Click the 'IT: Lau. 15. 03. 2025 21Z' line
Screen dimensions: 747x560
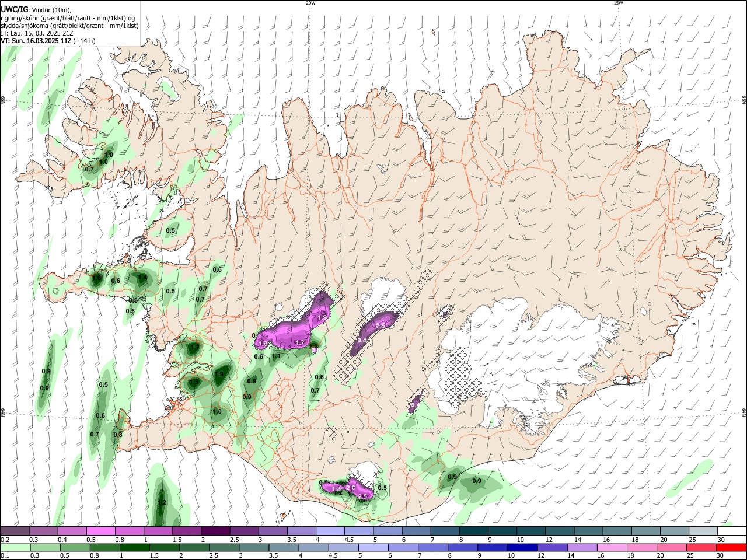point(37,33)
